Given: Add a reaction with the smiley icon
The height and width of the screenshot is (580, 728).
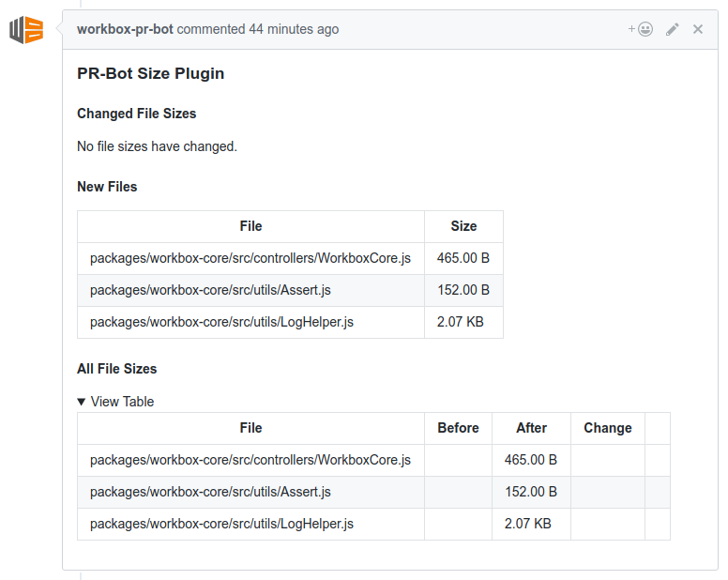Looking at the screenshot, I should (x=641, y=29).
